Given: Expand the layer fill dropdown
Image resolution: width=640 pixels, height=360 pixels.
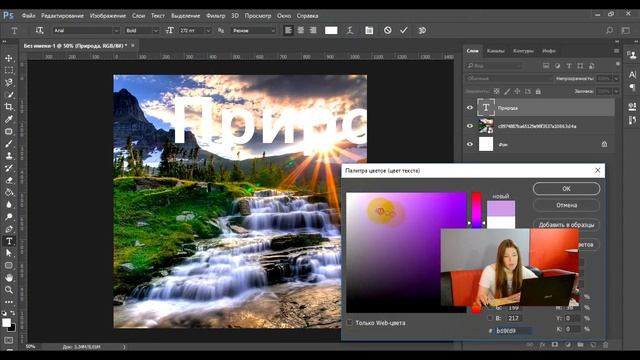Looking at the screenshot, I should [x=616, y=91].
